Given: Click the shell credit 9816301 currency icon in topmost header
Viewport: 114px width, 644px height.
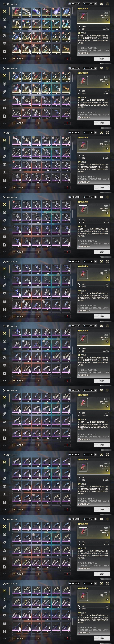Looking at the screenshot, I should (x=70, y=4).
